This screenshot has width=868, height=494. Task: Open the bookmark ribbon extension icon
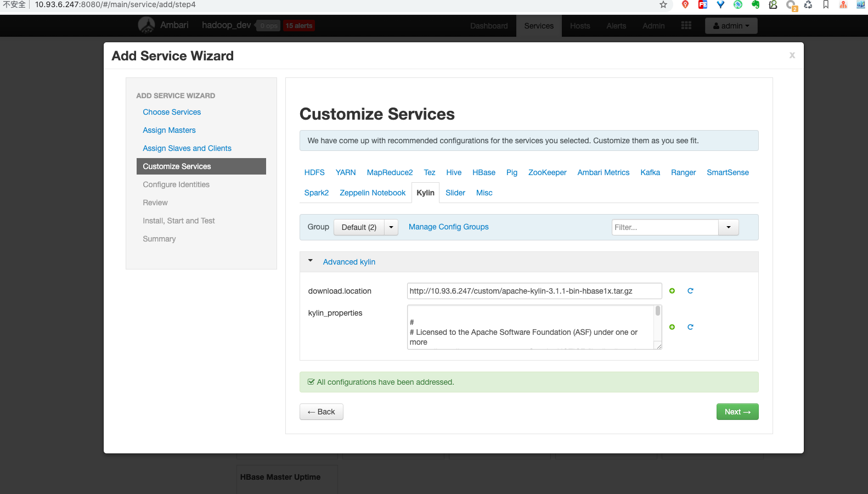coord(826,5)
